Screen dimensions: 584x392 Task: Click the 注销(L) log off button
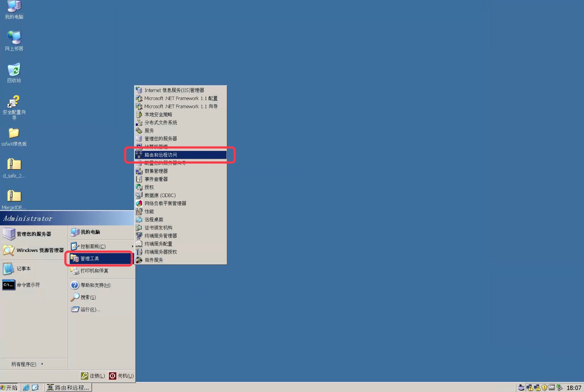[x=93, y=376]
